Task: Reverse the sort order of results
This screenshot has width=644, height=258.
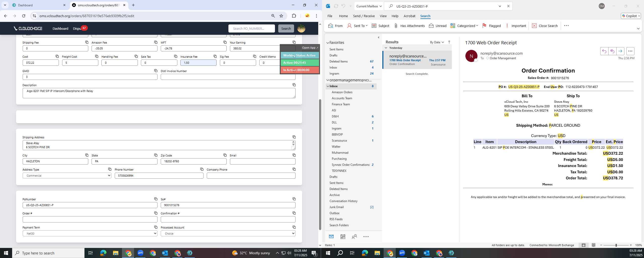Action: point(449,42)
